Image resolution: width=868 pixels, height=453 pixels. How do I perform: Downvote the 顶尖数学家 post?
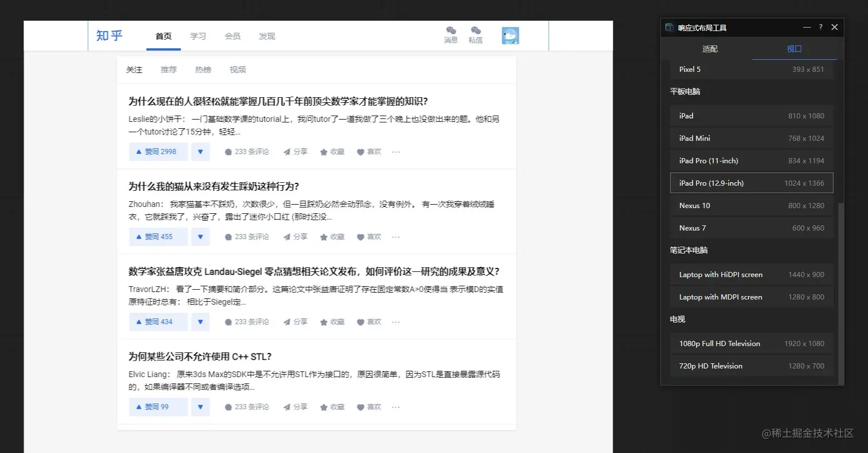click(200, 152)
